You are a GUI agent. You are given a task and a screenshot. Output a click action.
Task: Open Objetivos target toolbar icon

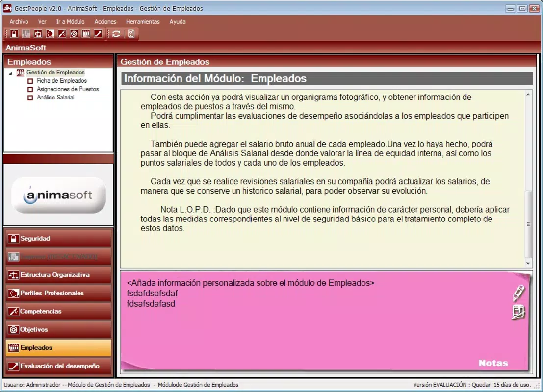tap(74, 34)
